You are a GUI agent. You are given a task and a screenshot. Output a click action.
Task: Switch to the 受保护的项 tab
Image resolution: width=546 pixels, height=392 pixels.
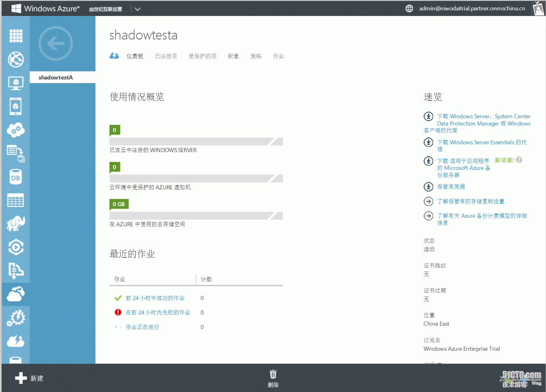click(x=202, y=56)
